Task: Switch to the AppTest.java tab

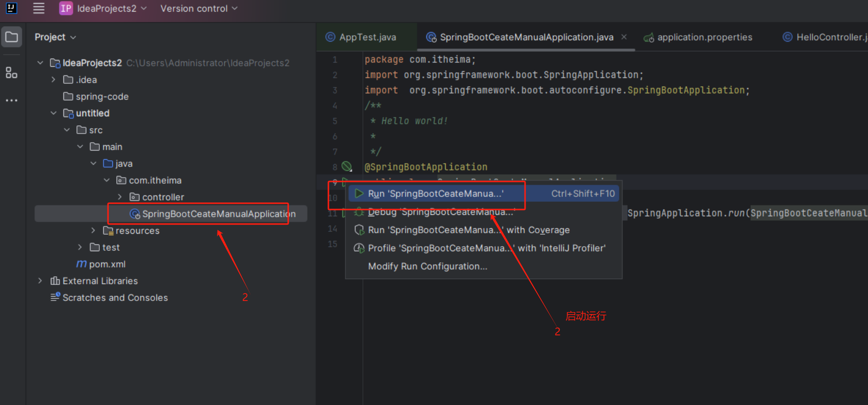Action: [367, 37]
